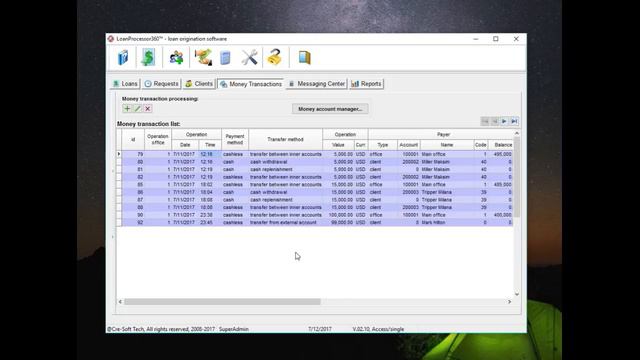The height and width of the screenshot is (360, 640).
Task: Click the 'Mark Hilton' payer name cell
Action: (447, 222)
